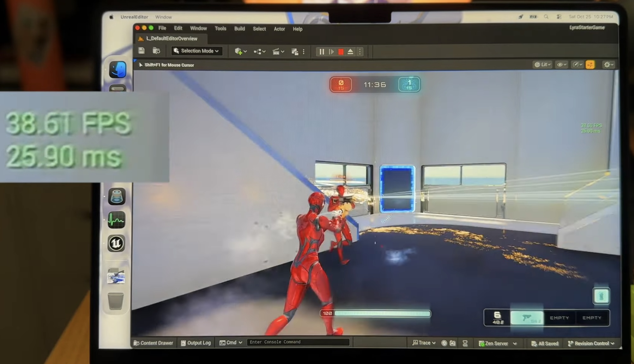Open the Browse content folder icon

pos(156,51)
